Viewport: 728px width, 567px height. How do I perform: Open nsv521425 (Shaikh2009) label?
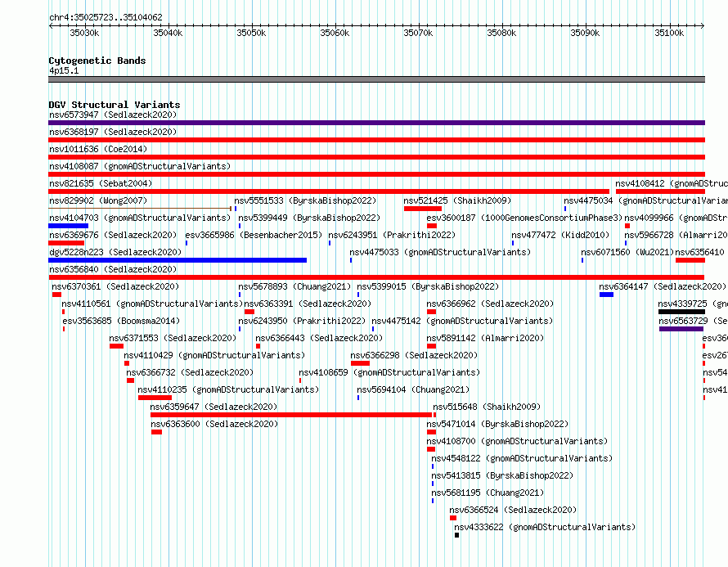point(457,200)
